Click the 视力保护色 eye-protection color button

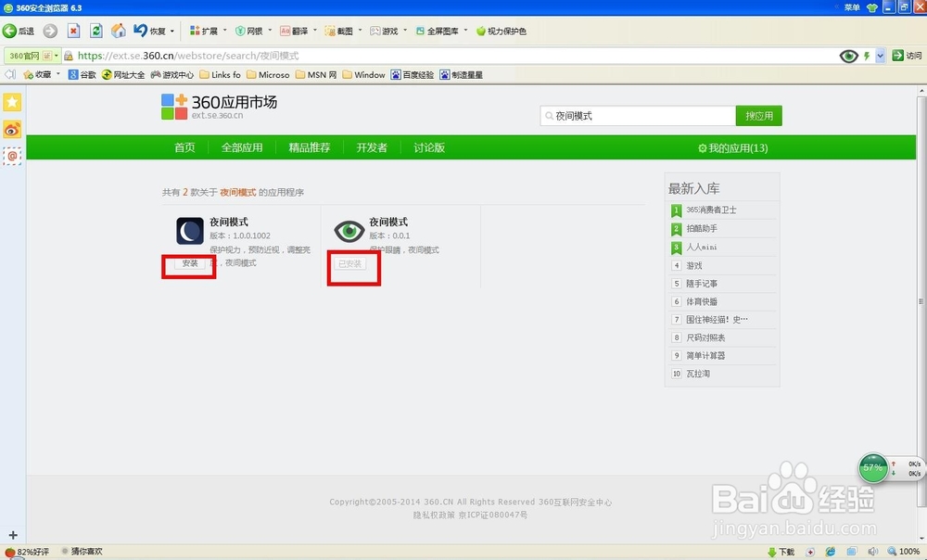tap(502, 31)
